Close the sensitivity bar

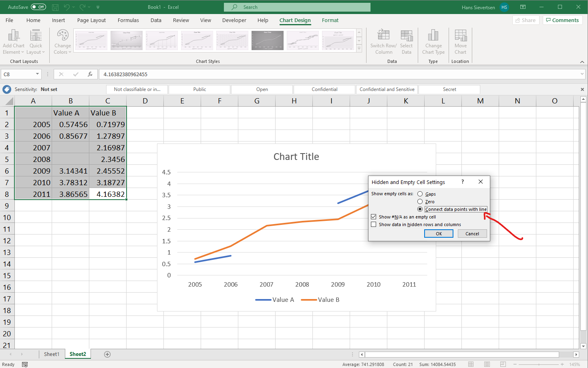tap(582, 89)
